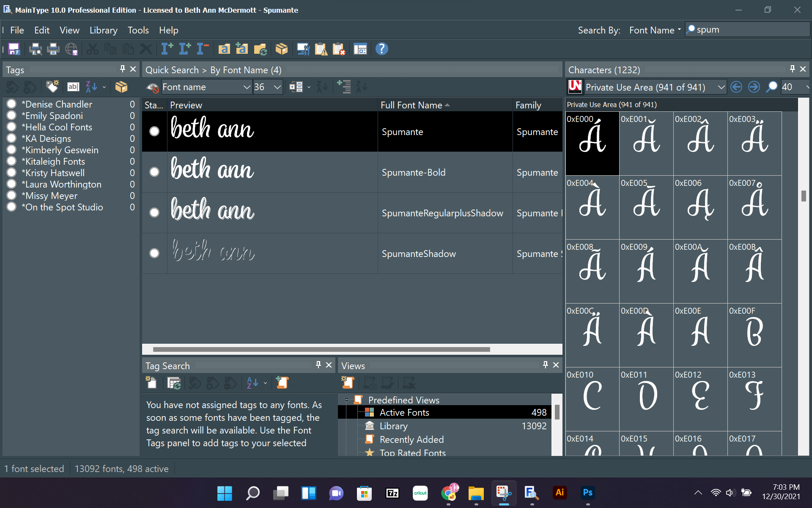This screenshot has width=812, height=508.
Task: Select the 0xE00F character cell
Action: click(754, 335)
